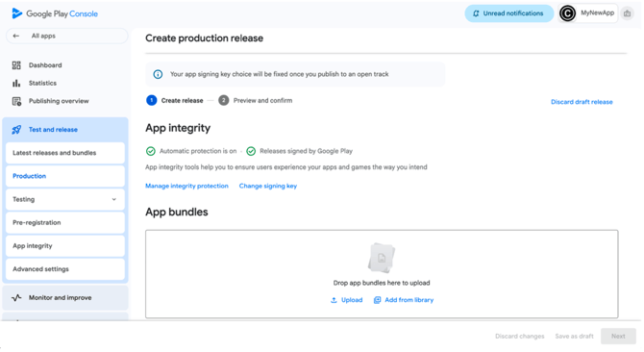Click the Publishing overview icon
This screenshot has height=352, width=644.
coord(16,101)
